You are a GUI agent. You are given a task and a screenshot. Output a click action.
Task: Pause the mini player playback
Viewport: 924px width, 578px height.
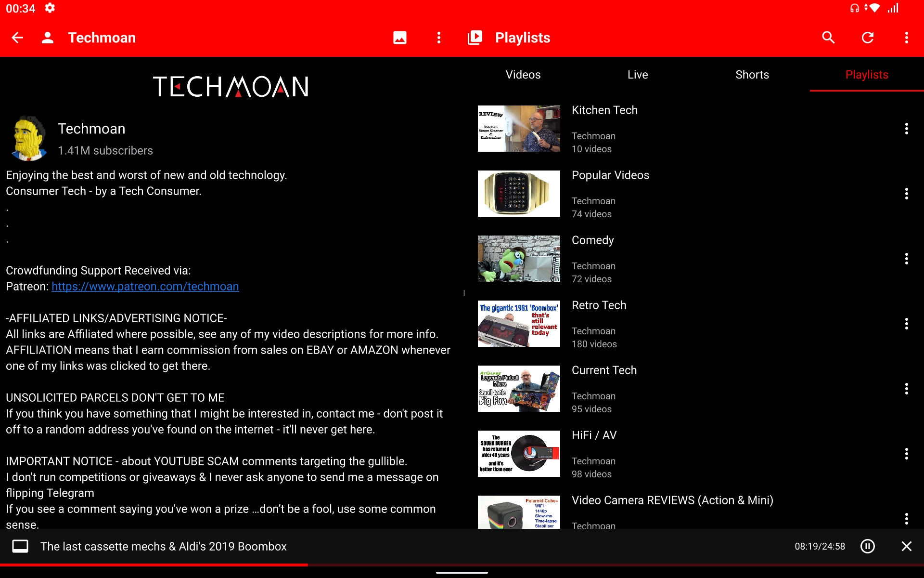868,546
